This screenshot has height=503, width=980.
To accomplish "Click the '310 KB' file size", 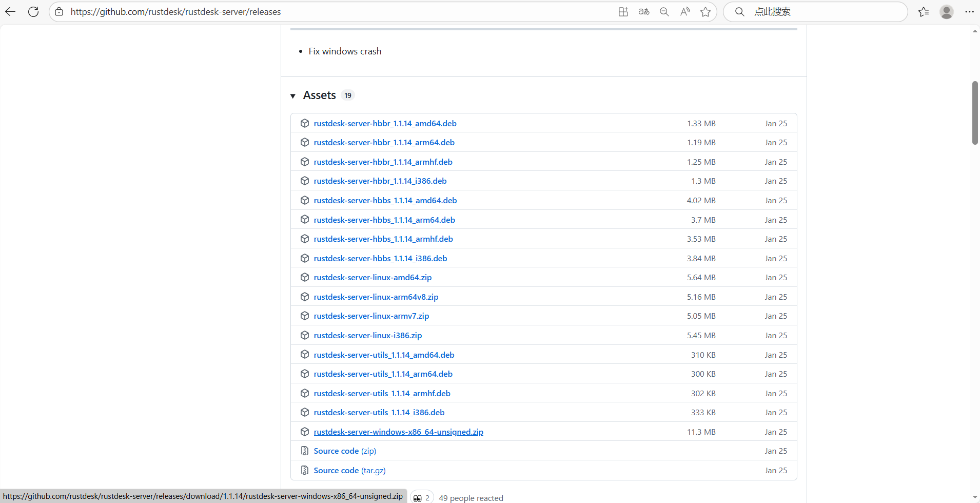I will [703, 355].
